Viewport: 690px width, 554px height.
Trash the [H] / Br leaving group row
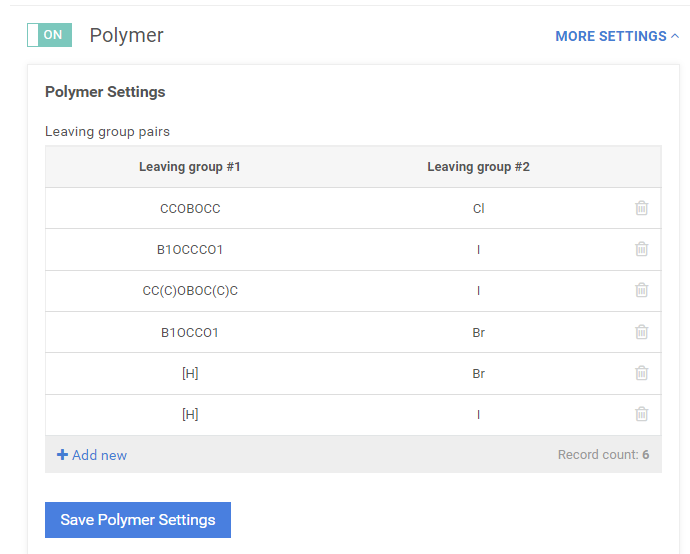[x=641, y=373]
